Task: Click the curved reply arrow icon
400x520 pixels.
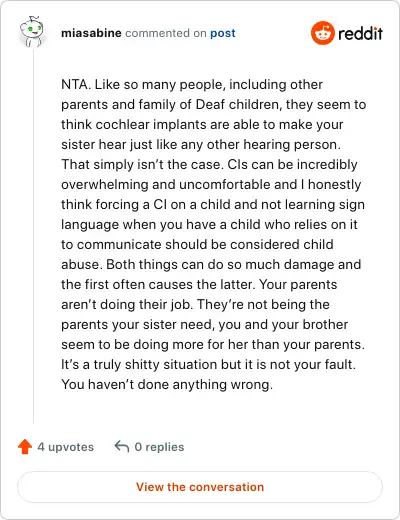Action: point(122,446)
